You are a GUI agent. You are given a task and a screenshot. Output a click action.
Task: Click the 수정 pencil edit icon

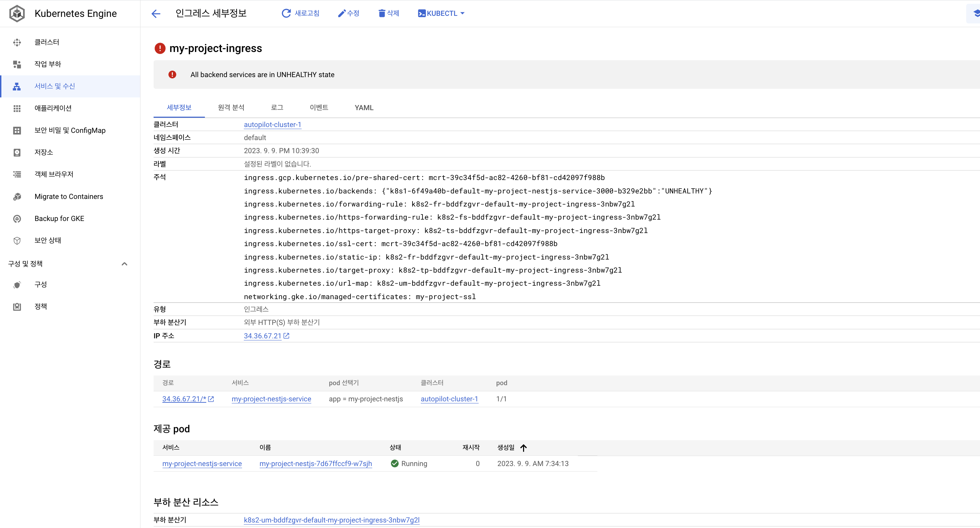point(342,13)
